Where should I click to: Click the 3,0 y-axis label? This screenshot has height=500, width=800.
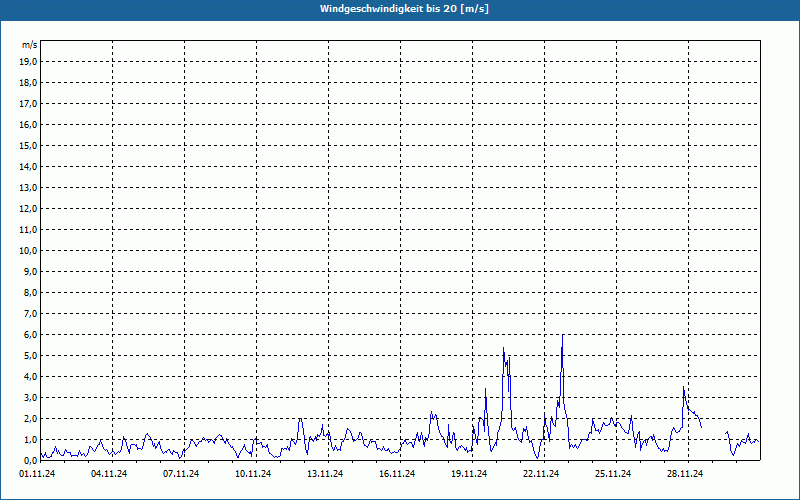tap(31, 397)
